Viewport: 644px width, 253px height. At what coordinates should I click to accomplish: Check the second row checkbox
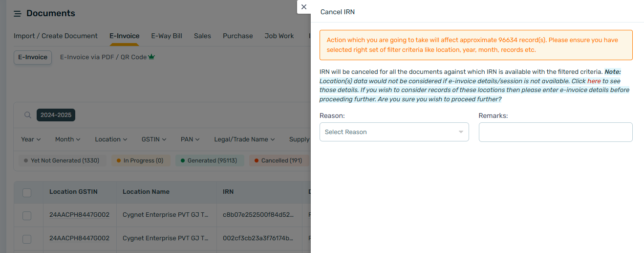click(27, 239)
